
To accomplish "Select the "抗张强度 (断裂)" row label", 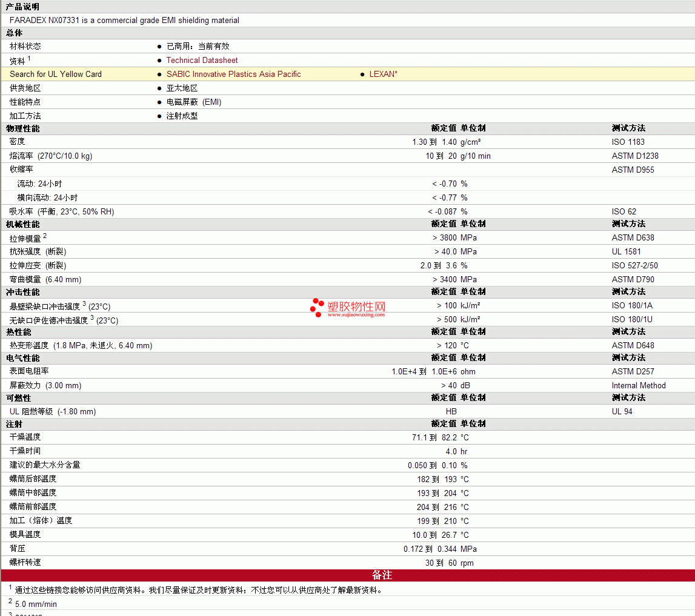I will pos(38,251).
